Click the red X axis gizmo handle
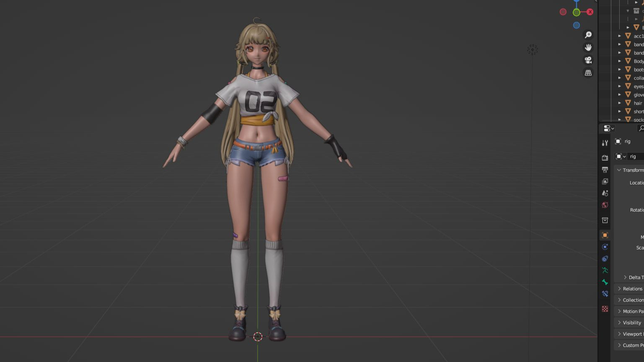This screenshot has height=362, width=644. pyautogui.click(x=590, y=12)
